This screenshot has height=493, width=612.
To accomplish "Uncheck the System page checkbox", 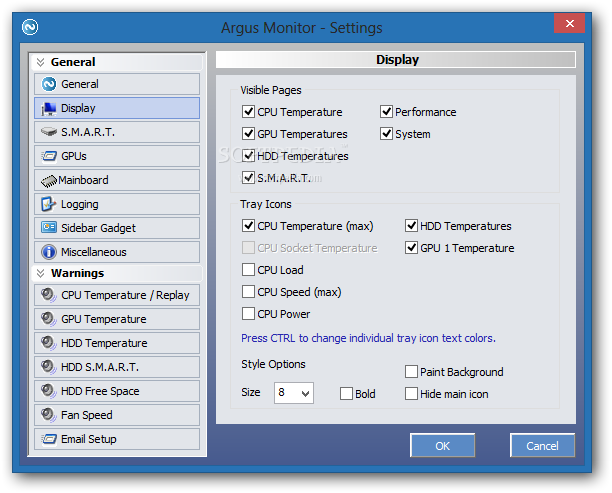I will click(x=386, y=134).
